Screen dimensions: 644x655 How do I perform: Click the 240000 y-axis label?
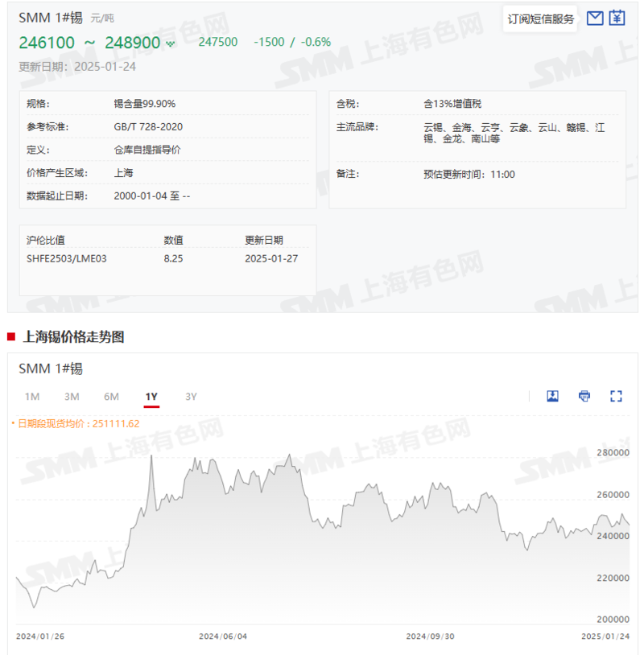[x=613, y=536]
